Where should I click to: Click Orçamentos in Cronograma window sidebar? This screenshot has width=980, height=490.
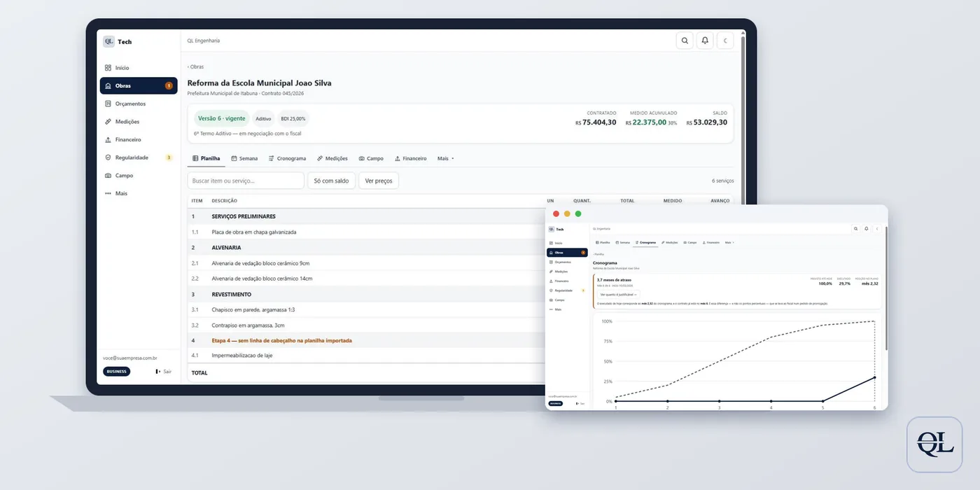click(567, 262)
